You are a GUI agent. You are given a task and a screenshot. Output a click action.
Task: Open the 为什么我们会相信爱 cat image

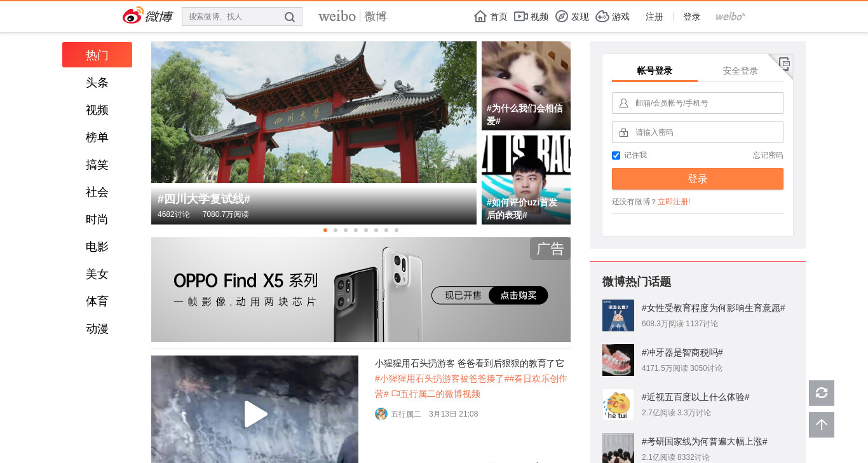(526, 86)
